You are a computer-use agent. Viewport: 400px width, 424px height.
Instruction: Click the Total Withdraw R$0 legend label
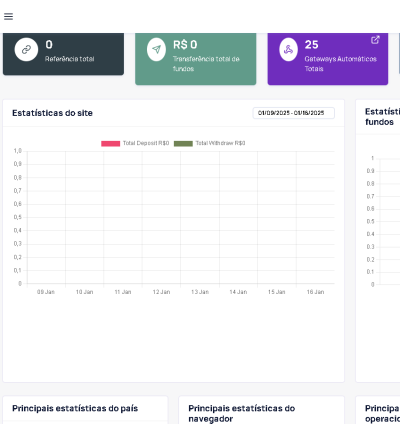coord(220,143)
